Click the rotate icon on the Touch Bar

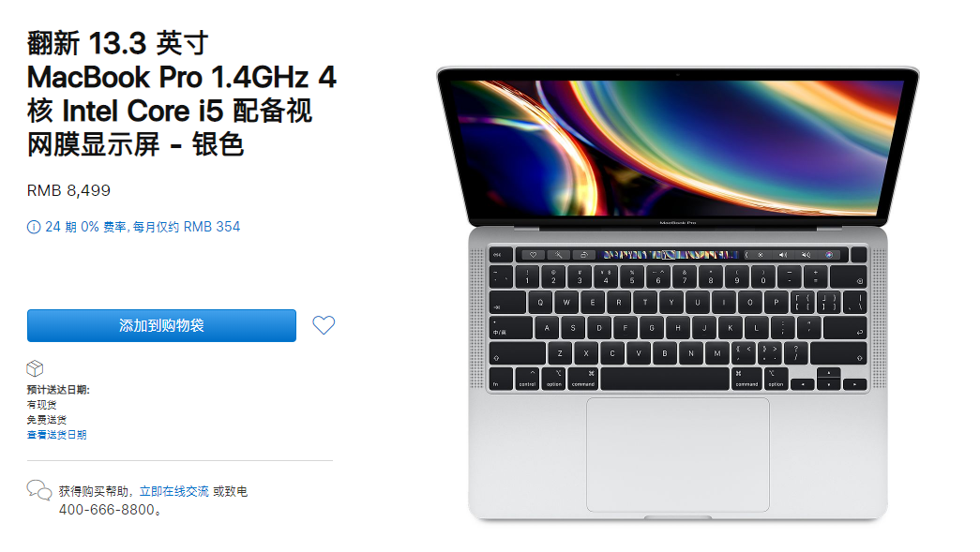click(x=583, y=255)
